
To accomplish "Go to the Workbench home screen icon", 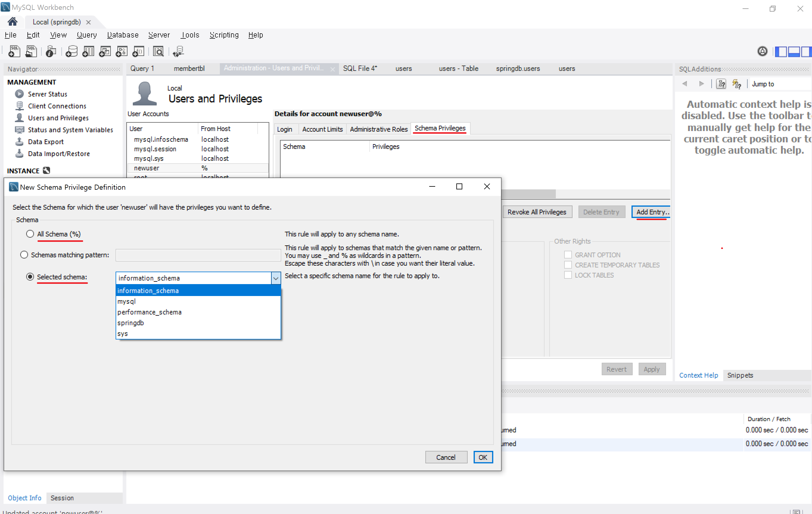I will (13, 22).
